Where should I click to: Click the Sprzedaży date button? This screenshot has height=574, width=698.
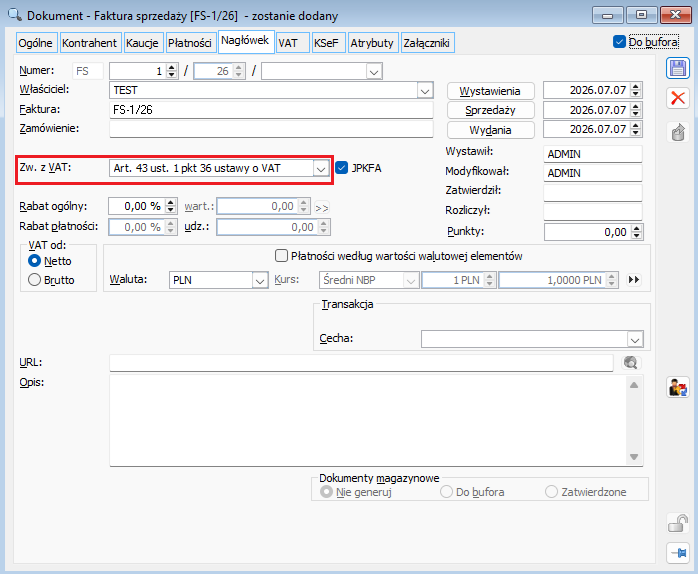coord(490,110)
